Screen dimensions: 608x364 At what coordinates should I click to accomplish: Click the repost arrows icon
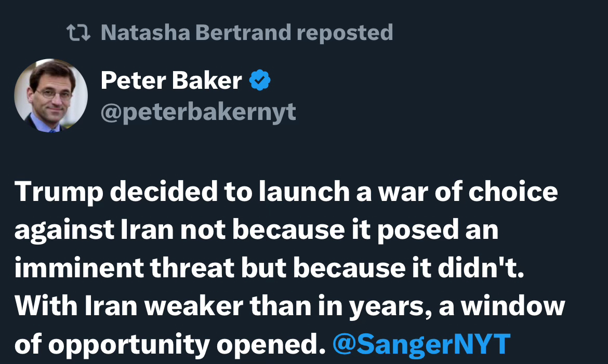point(79,33)
